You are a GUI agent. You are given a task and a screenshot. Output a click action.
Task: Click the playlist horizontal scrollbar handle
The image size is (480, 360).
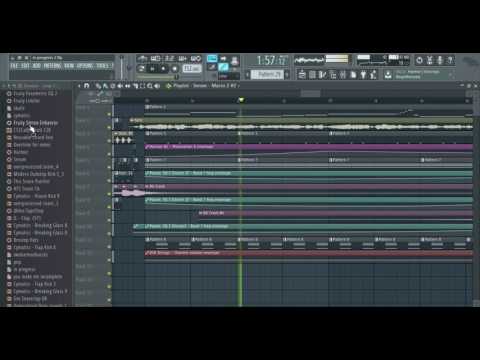(310, 93)
